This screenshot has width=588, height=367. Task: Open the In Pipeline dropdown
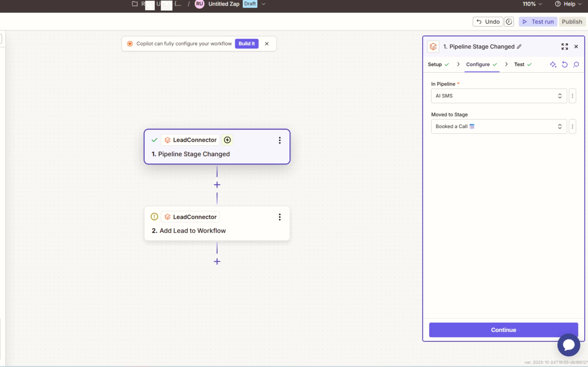(498, 96)
